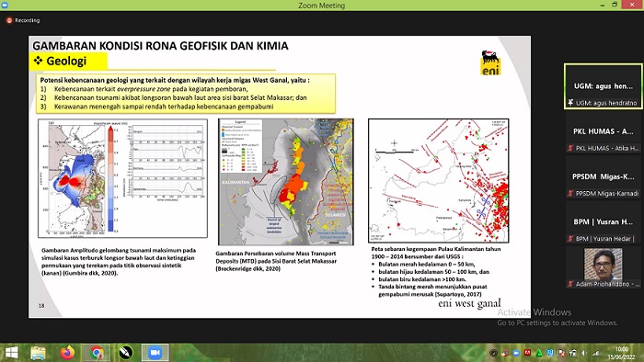Click the red Adobe tray icon
This screenshot has height=362, width=644.
527,353
